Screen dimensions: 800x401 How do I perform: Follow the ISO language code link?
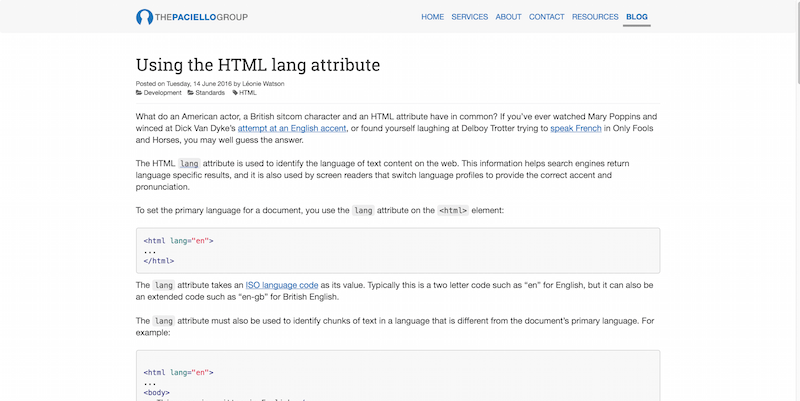tap(282, 285)
